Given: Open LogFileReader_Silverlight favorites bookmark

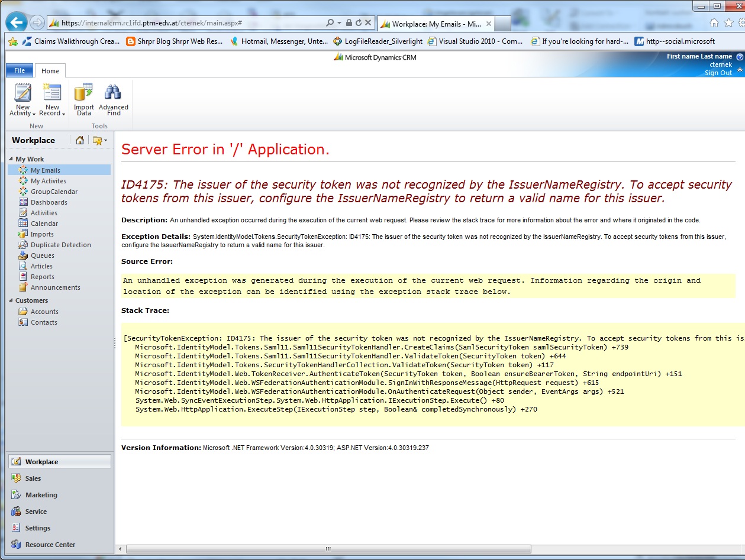Looking at the screenshot, I should [378, 41].
